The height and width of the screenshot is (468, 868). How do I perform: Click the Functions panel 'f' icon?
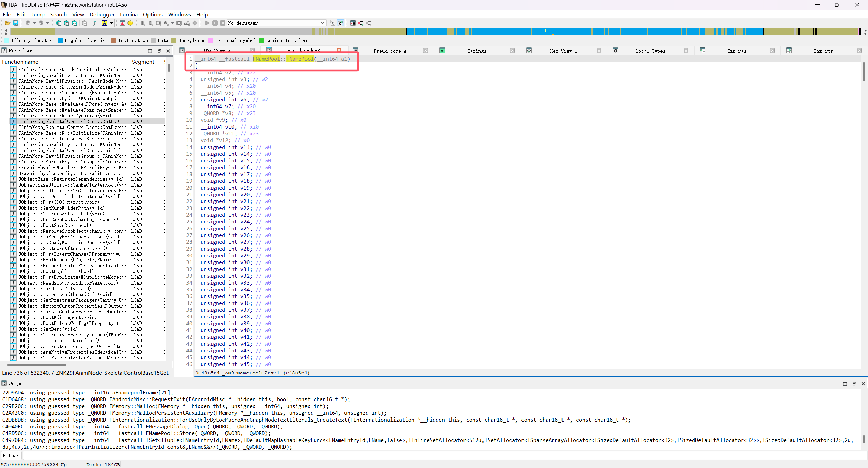tap(4, 51)
